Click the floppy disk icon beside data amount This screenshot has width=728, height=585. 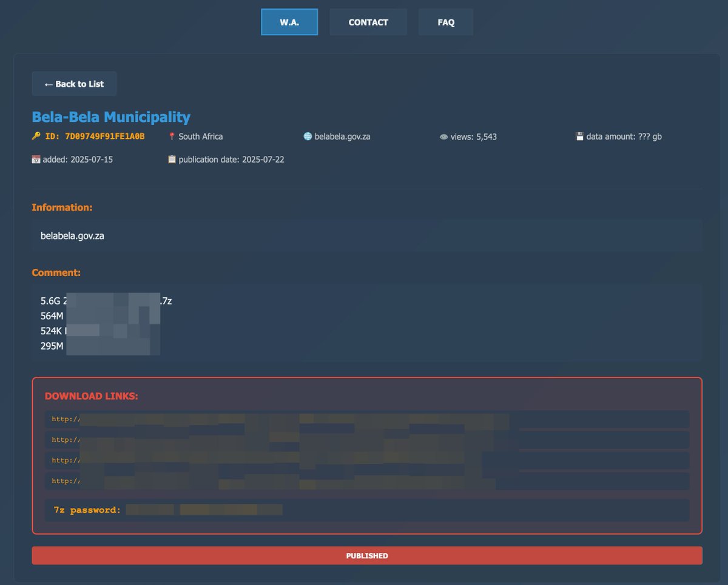(x=579, y=137)
